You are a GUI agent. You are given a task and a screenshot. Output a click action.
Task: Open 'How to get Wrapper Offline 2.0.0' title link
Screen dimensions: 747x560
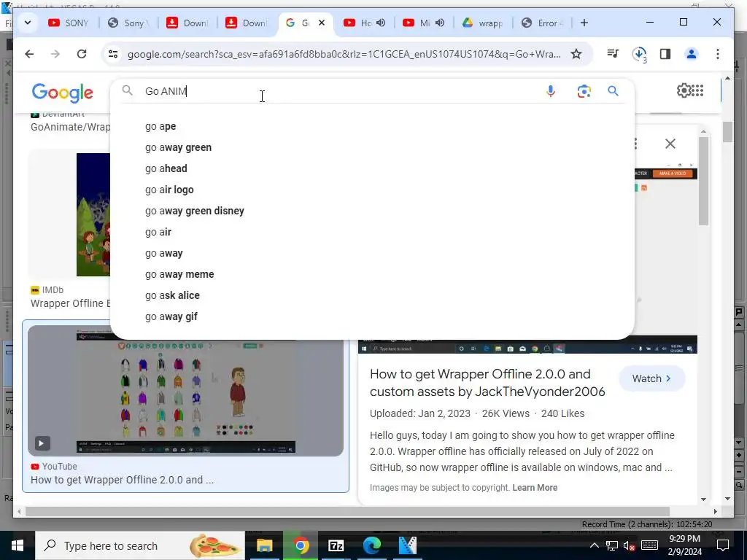coord(487,382)
